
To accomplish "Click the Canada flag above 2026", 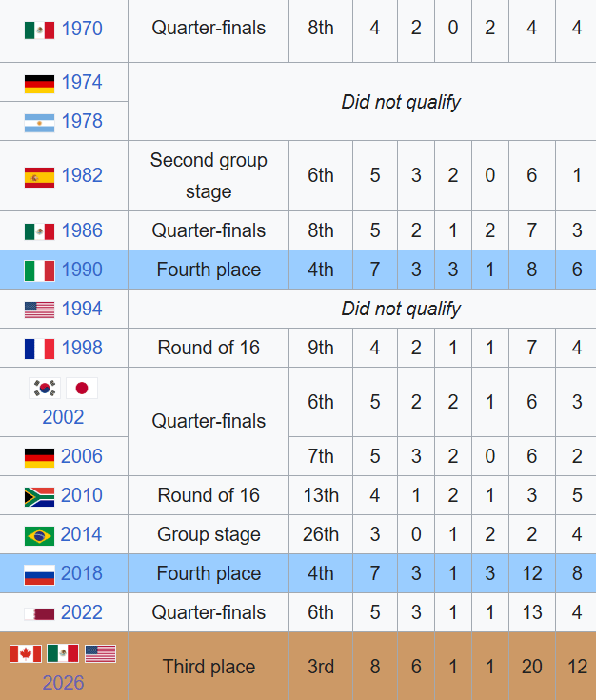I will click(x=26, y=653).
